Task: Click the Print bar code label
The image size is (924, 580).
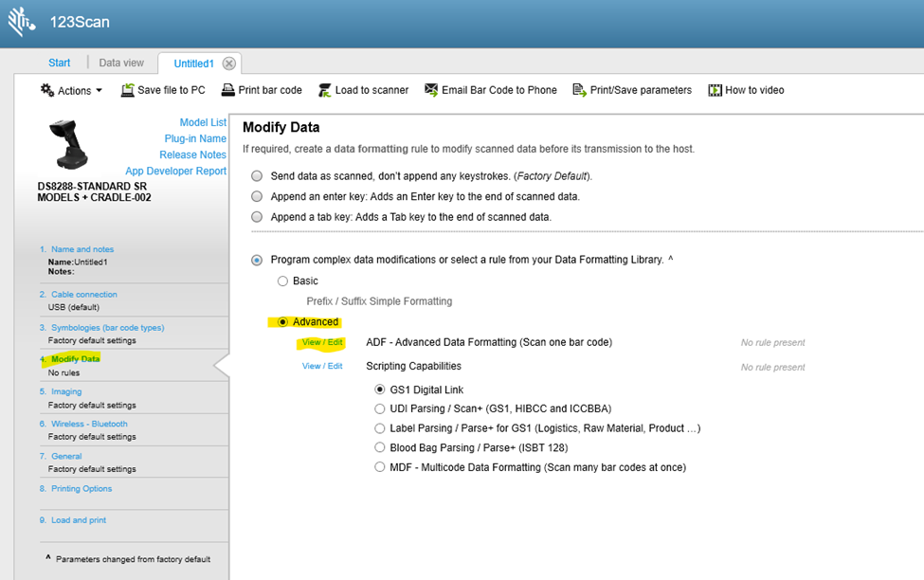Action: point(270,90)
